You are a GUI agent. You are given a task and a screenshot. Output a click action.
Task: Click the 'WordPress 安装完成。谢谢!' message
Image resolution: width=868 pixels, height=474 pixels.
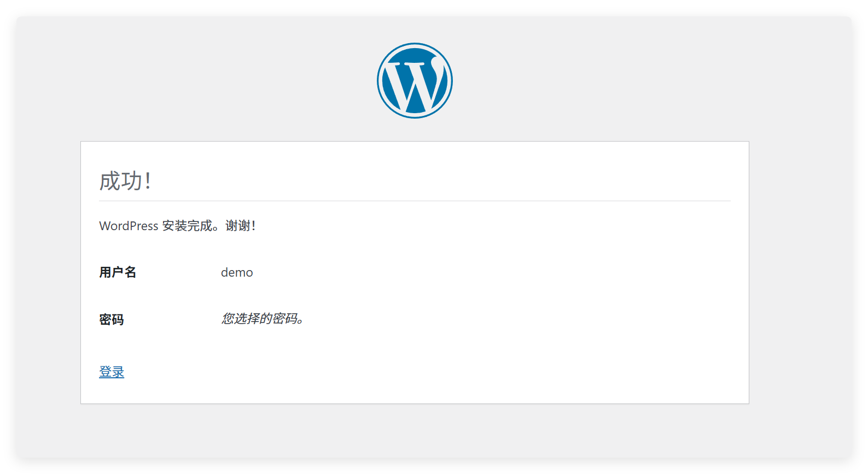pos(177,226)
